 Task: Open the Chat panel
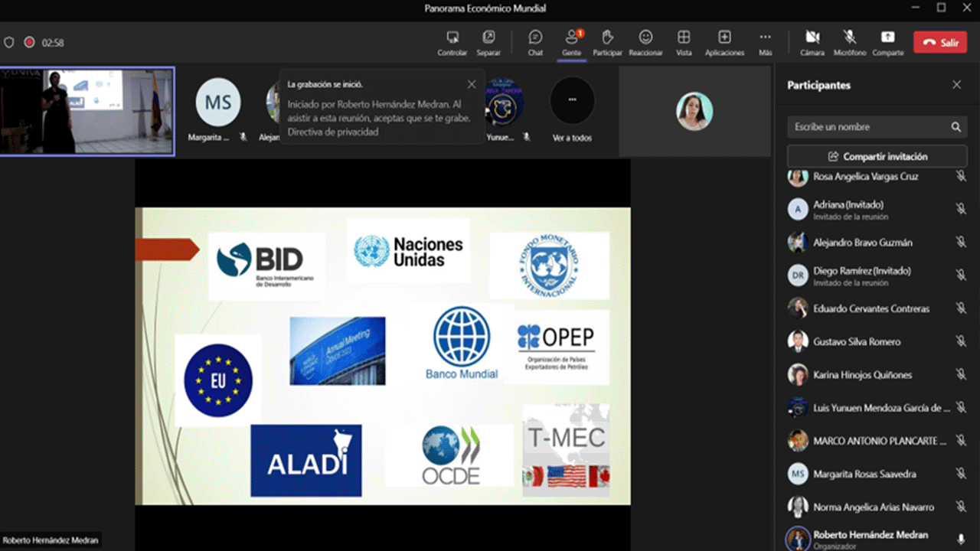click(535, 43)
